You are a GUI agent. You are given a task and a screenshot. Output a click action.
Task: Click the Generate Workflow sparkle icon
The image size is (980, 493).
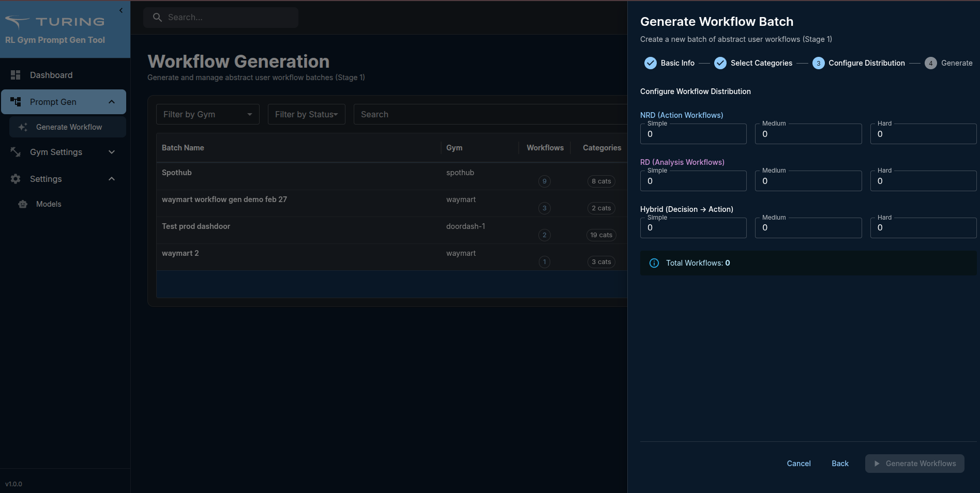(x=22, y=127)
